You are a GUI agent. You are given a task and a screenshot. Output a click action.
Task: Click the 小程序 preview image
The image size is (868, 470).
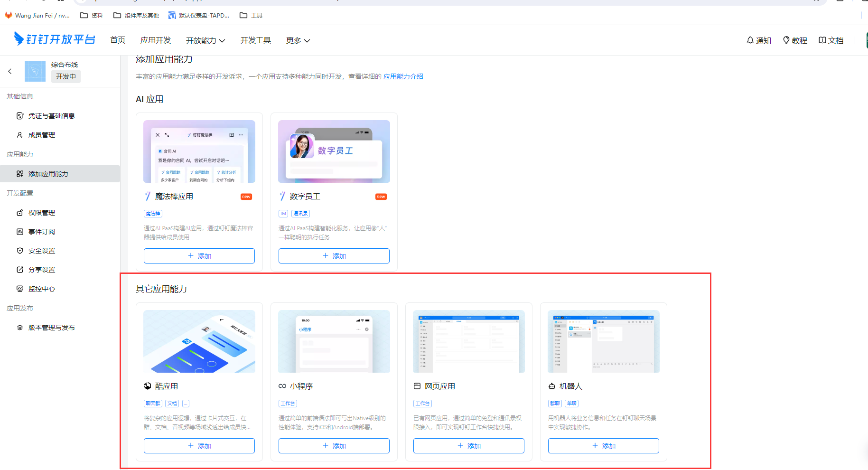click(334, 341)
